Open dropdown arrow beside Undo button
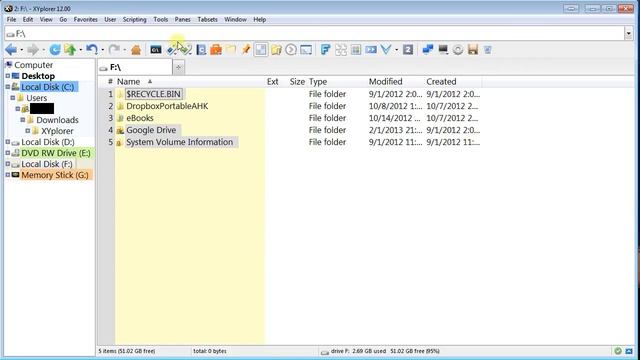 click(x=102, y=50)
